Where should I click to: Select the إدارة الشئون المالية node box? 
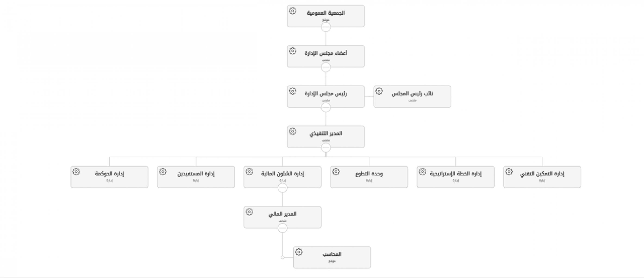pyautogui.click(x=282, y=177)
